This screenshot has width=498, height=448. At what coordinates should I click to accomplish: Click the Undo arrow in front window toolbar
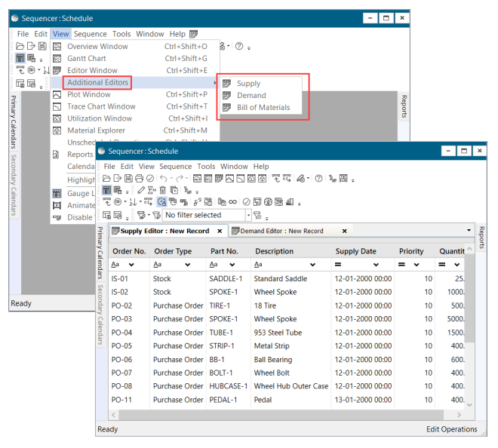pyautogui.click(x=164, y=179)
